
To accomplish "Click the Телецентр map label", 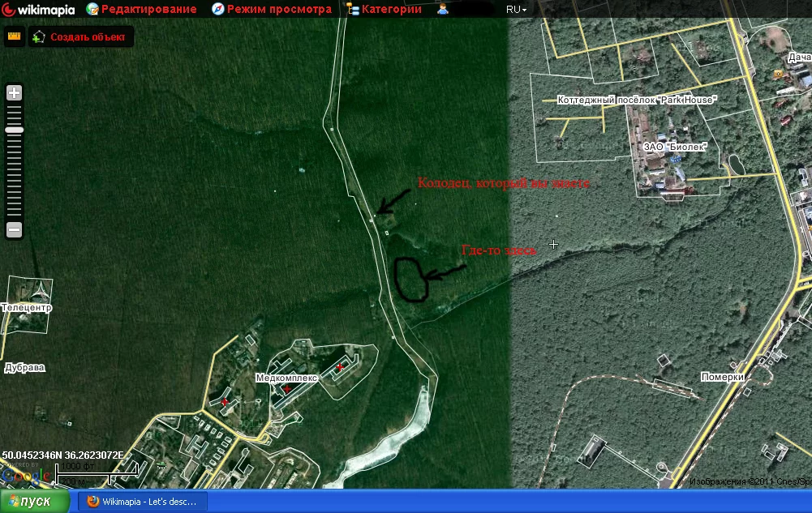I will 27,308.
